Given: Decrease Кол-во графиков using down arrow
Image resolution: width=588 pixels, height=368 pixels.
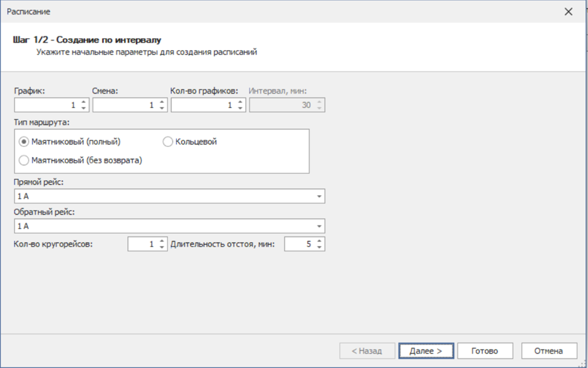Looking at the screenshot, I should click(x=240, y=108).
